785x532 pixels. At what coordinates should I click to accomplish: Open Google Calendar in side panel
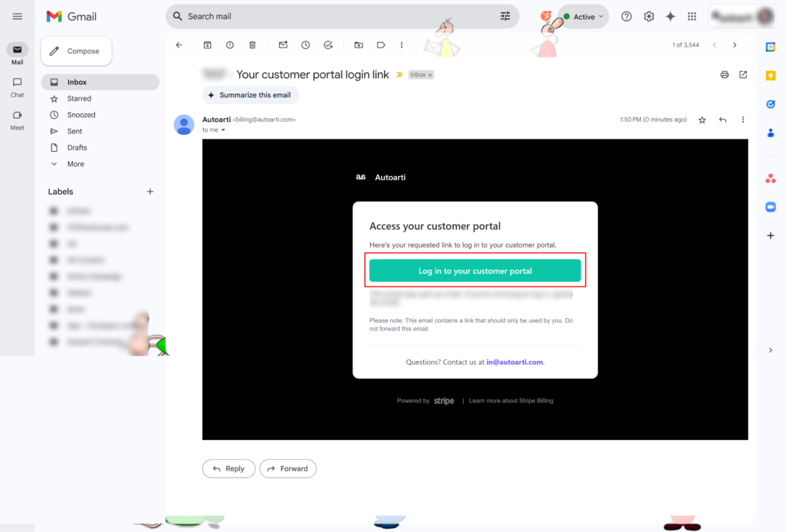(x=770, y=47)
